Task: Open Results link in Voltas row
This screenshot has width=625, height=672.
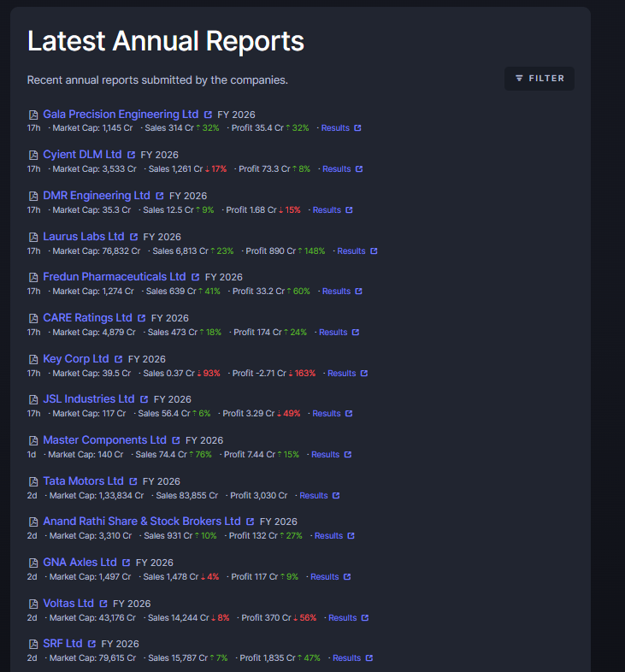Action: pyautogui.click(x=349, y=619)
